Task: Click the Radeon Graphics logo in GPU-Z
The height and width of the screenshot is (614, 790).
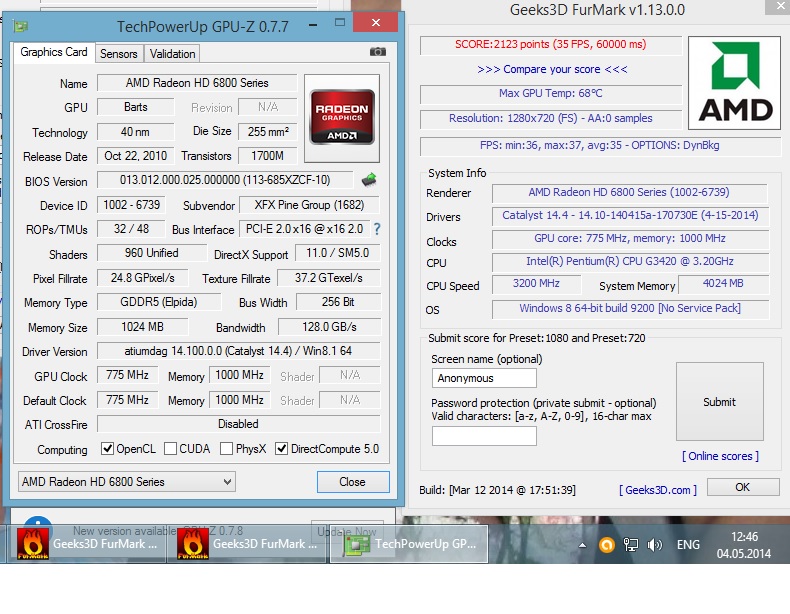Action: (342, 117)
